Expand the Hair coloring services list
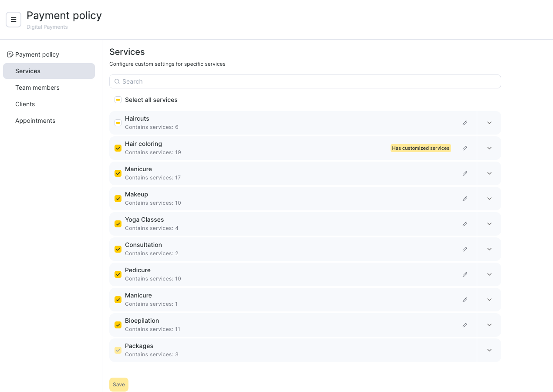The width and height of the screenshot is (553, 392). click(489, 148)
